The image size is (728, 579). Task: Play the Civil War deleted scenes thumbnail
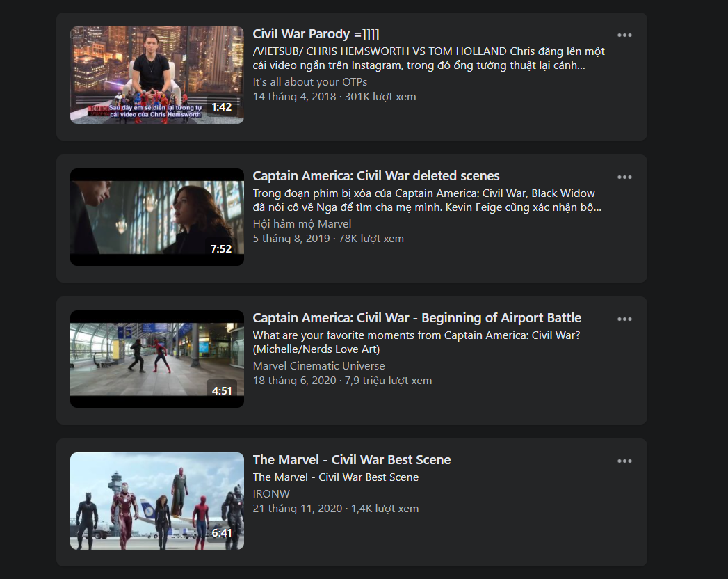pos(157,217)
